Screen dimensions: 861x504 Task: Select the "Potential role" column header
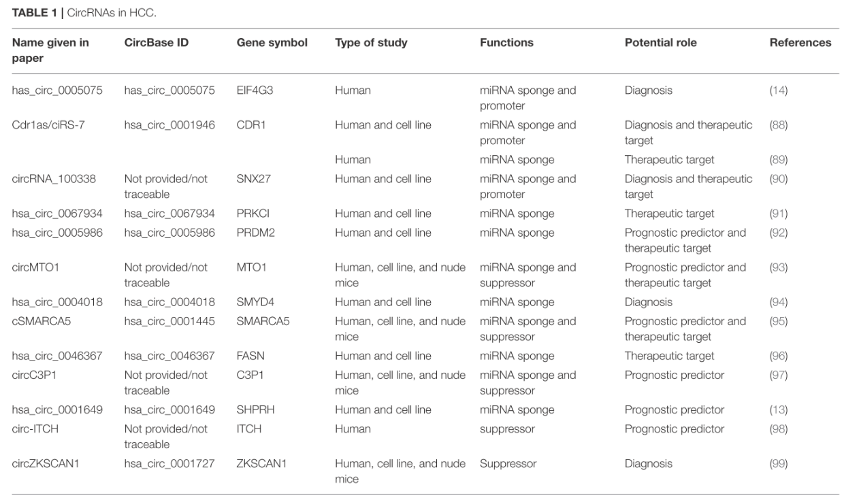pyautogui.click(x=660, y=43)
